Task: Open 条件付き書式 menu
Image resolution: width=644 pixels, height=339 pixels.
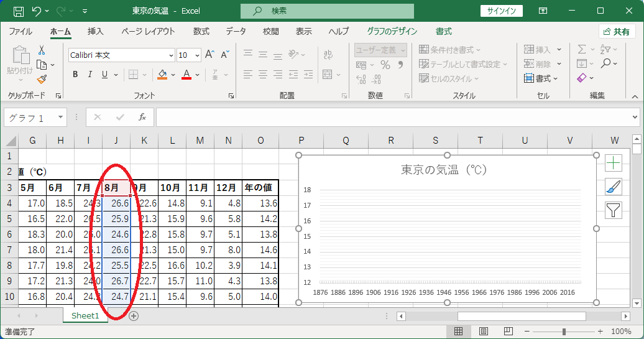Action: [x=449, y=50]
